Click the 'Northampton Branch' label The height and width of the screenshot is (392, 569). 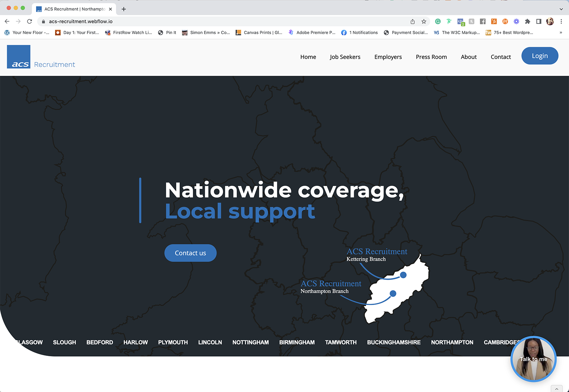coord(324,291)
